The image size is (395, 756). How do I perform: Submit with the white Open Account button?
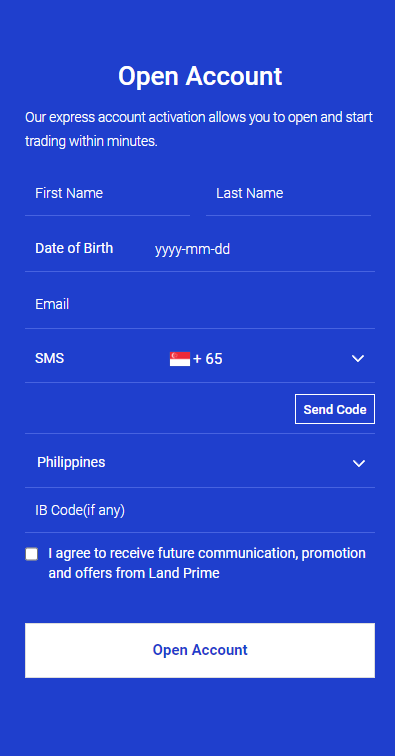pos(200,650)
